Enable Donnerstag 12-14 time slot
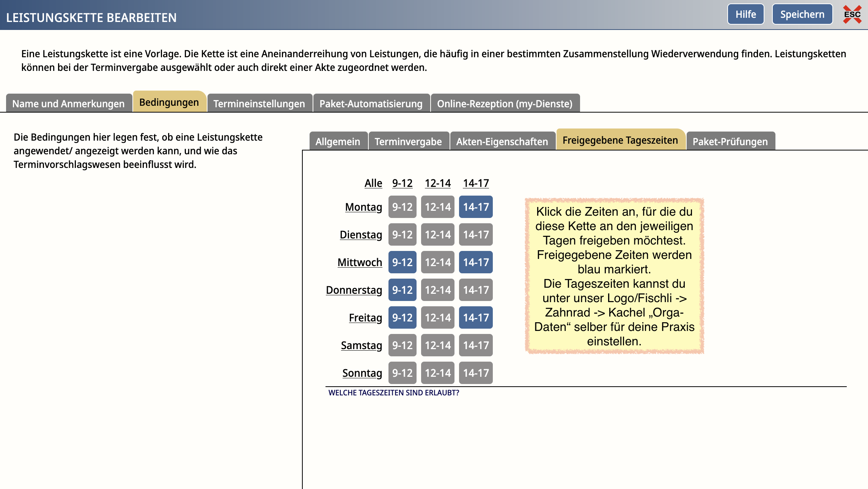Screen dimensions: 868x489 [x=437, y=290]
